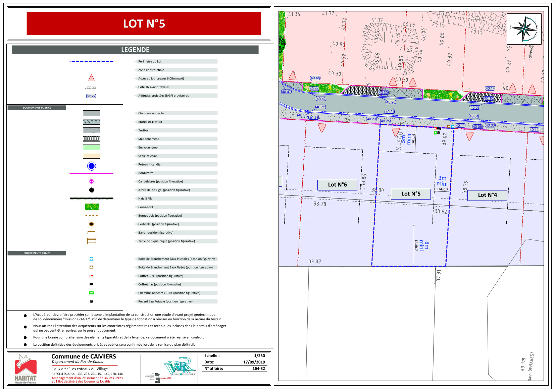Select the Bordurette double line sample
This screenshot has width=555, height=392.
[x=91, y=173]
